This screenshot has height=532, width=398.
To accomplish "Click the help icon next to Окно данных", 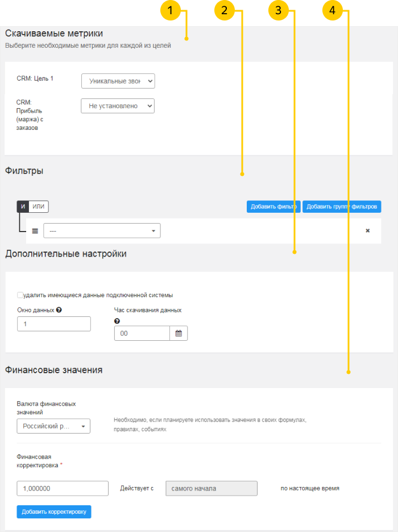I will coord(59,311).
